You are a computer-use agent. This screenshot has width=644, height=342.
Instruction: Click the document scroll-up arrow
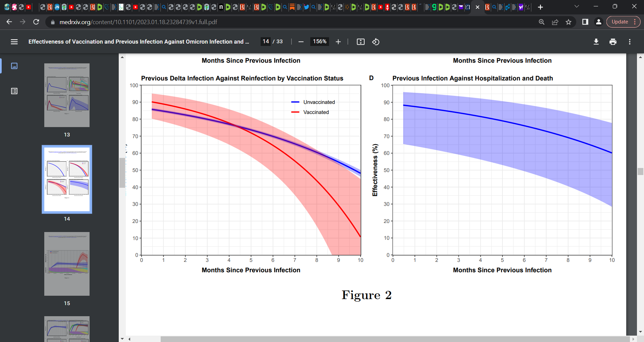coord(640,57)
